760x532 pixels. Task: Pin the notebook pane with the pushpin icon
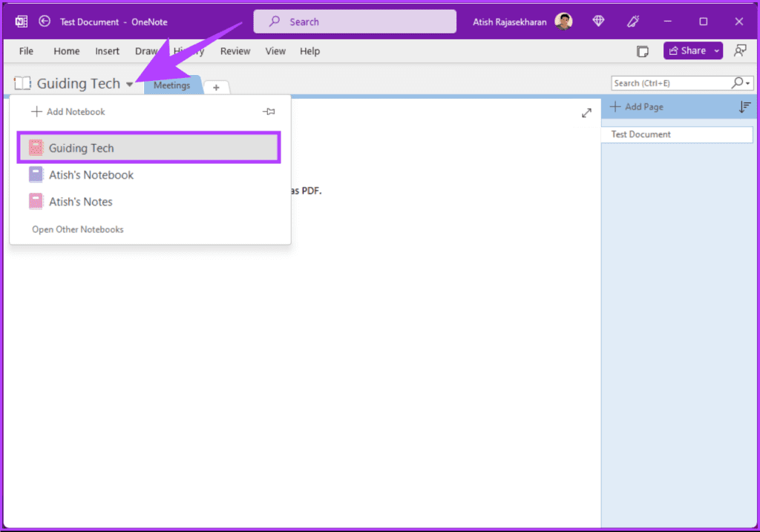269,111
